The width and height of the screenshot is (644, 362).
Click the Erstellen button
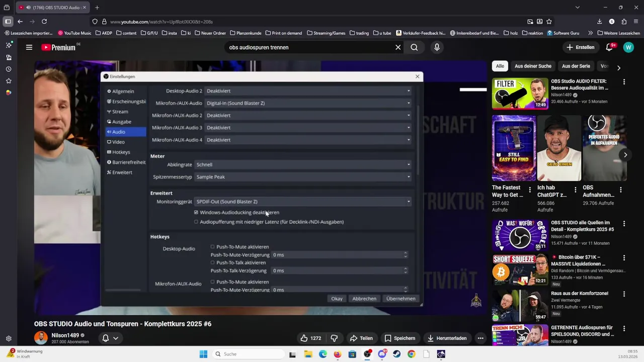click(581, 47)
